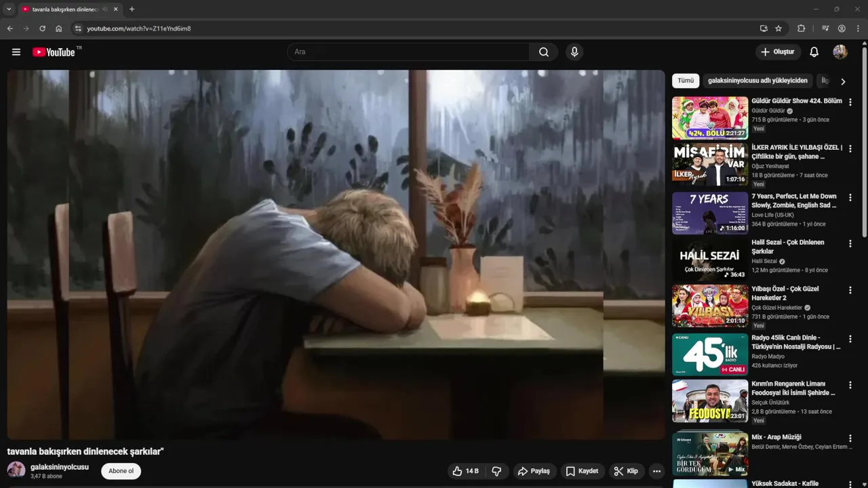Click install app icon in address bar
868x488 pixels.
point(764,28)
